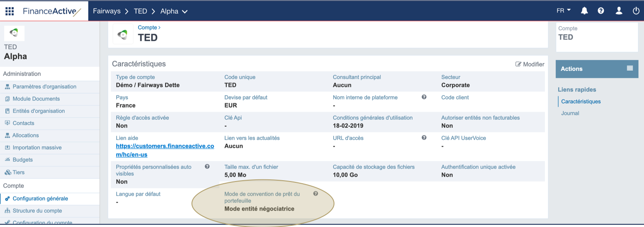Click the power logout icon
This screenshot has width=644, height=227.
coord(636,11)
